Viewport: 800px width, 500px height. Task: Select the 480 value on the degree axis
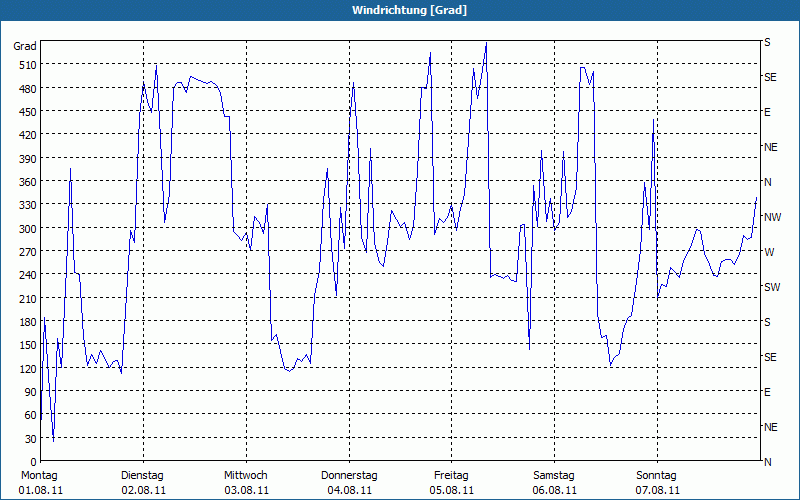(28, 88)
